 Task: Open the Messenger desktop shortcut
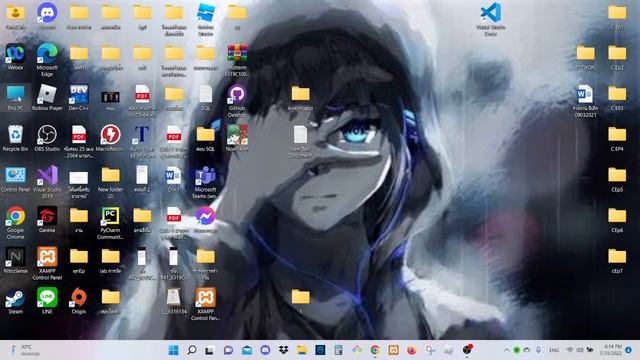tap(205, 220)
